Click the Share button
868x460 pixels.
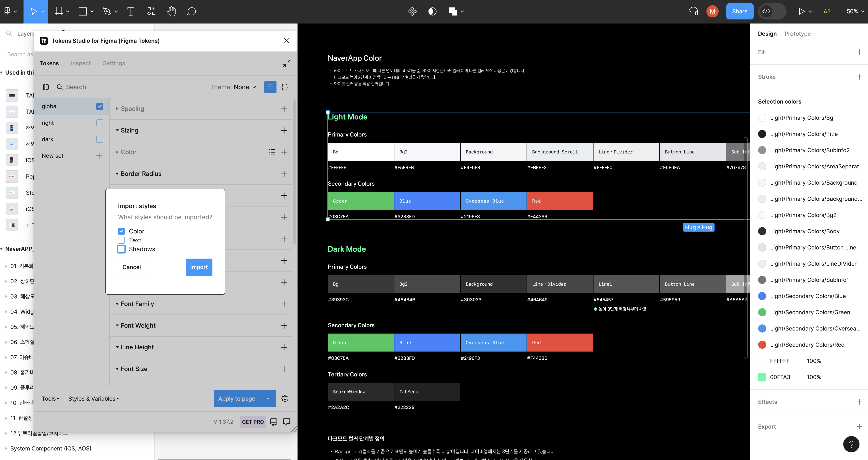tap(740, 12)
